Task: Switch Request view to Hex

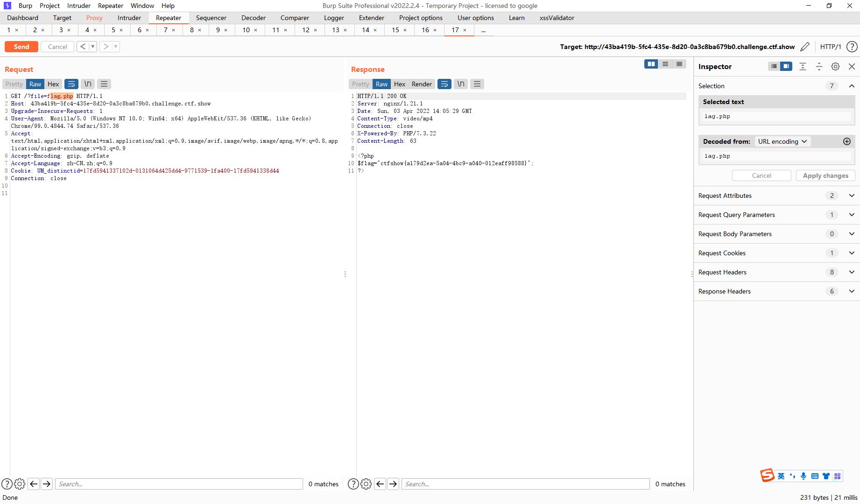Action: click(53, 84)
